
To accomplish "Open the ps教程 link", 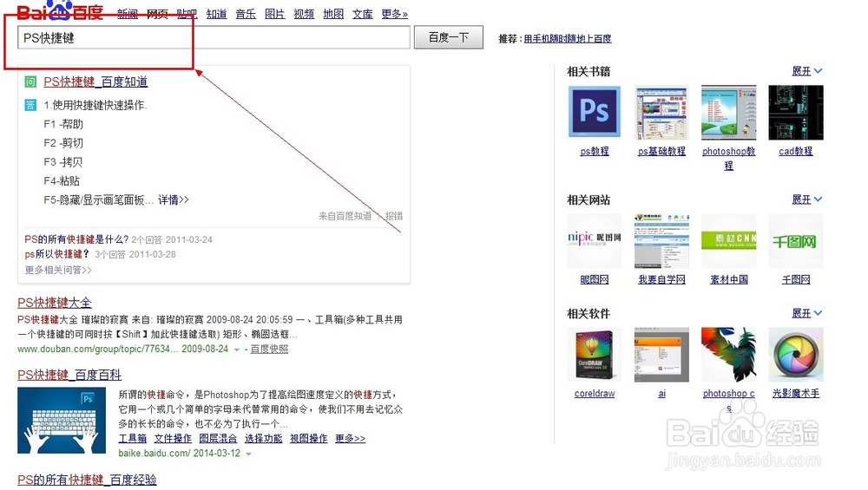I will click(595, 151).
